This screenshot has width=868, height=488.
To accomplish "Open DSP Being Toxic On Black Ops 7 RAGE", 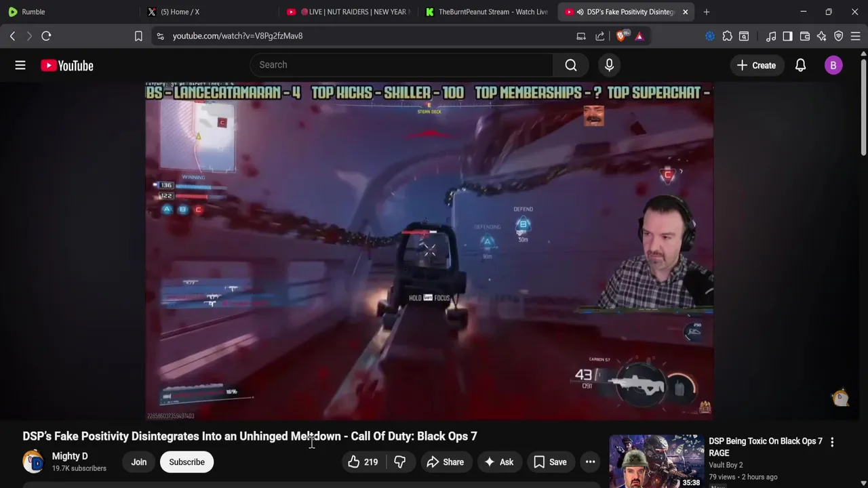I will (x=766, y=447).
